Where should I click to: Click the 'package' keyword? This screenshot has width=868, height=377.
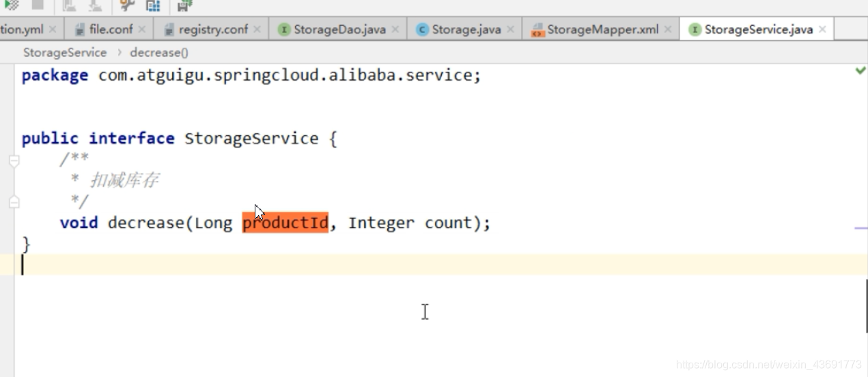(55, 76)
